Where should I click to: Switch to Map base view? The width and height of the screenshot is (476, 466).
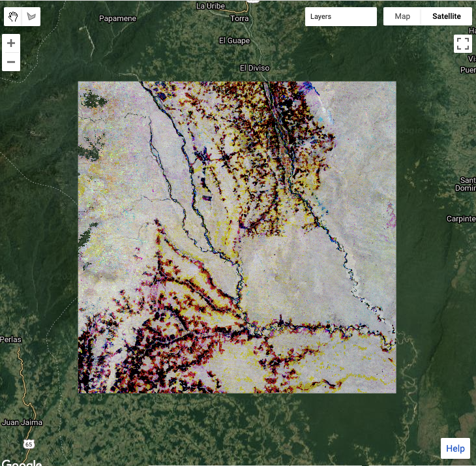click(402, 16)
